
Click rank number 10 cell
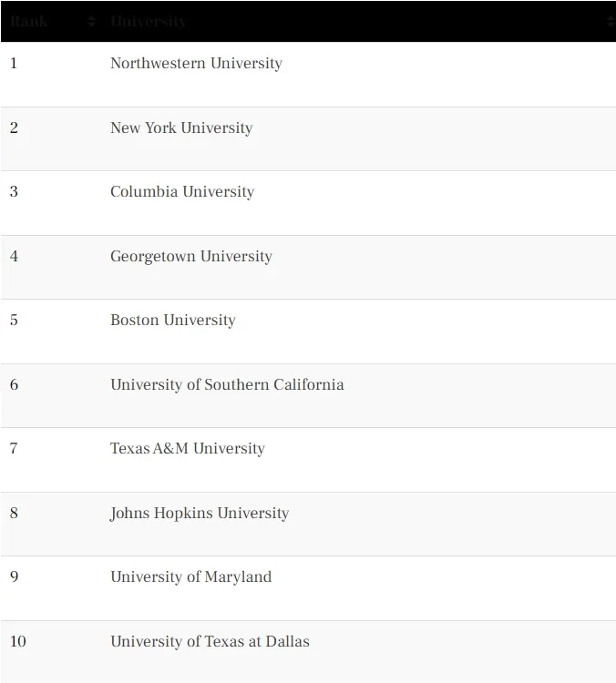[x=18, y=642]
